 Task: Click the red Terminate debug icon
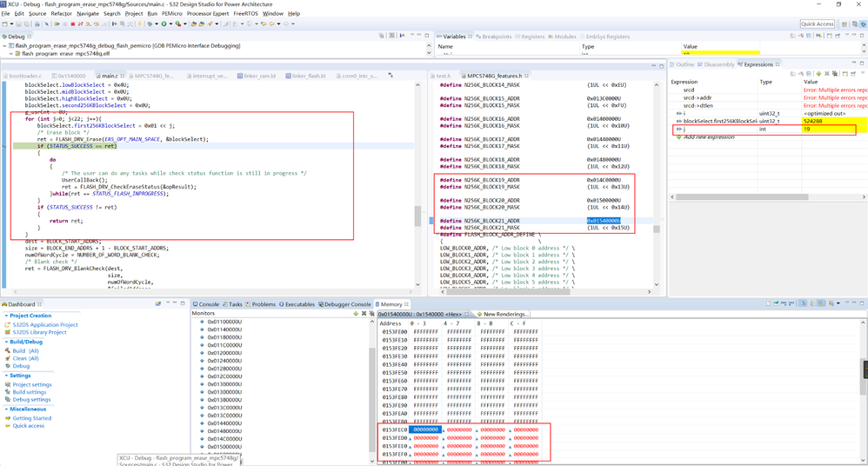72,23
